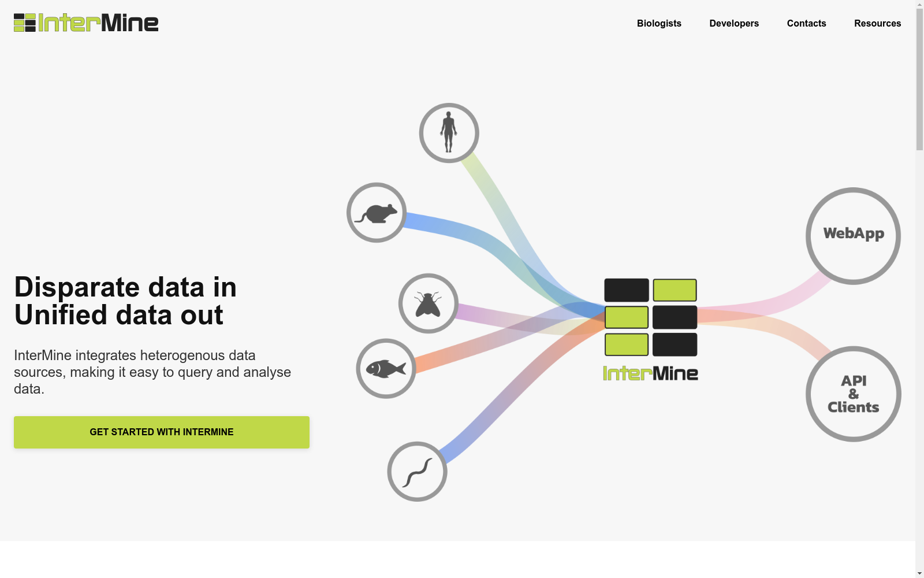Select the worm organism icon

click(417, 472)
